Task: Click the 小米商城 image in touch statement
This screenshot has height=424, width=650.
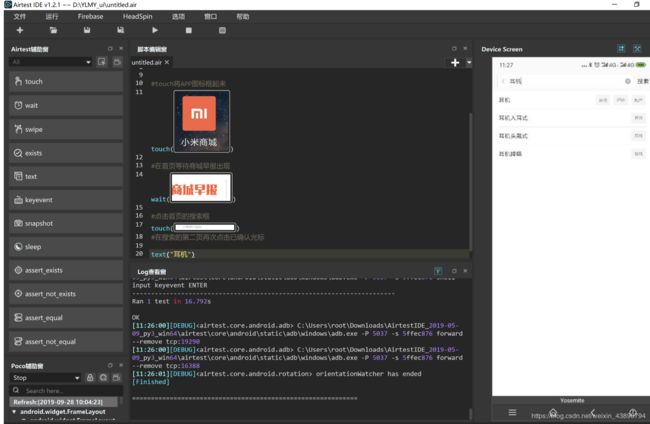Action: point(201,121)
